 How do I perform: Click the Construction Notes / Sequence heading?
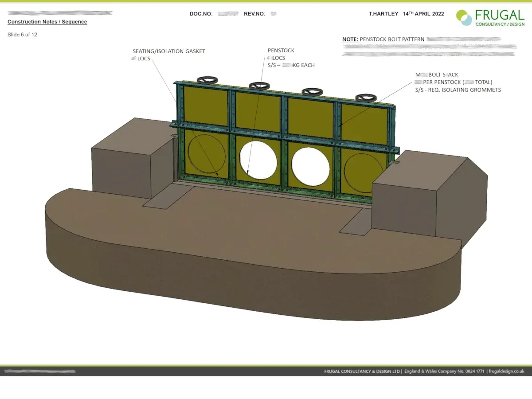tap(47, 22)
